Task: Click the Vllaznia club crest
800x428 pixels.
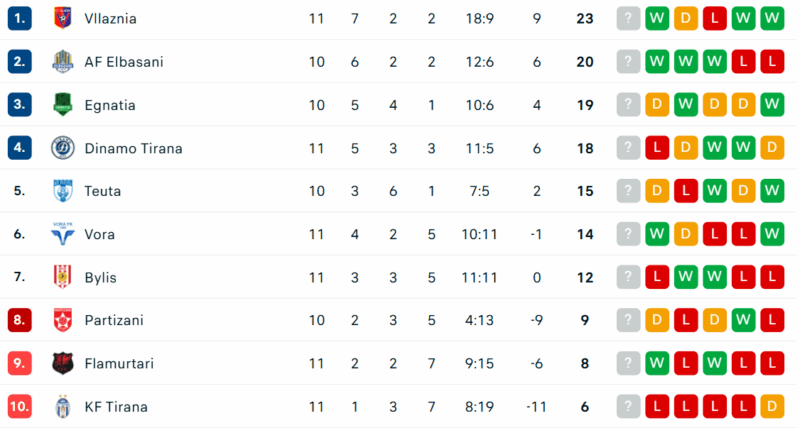Action: coord(63,18)
